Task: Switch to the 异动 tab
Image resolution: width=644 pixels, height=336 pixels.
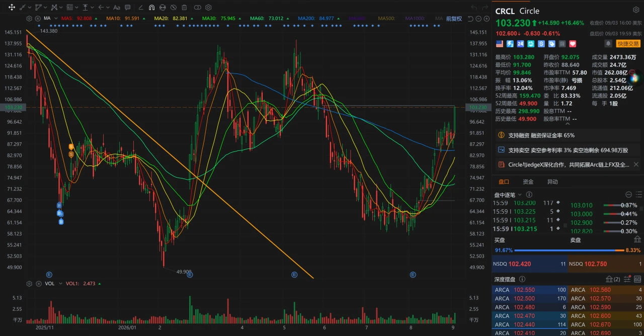Action: tap(552, 182)
